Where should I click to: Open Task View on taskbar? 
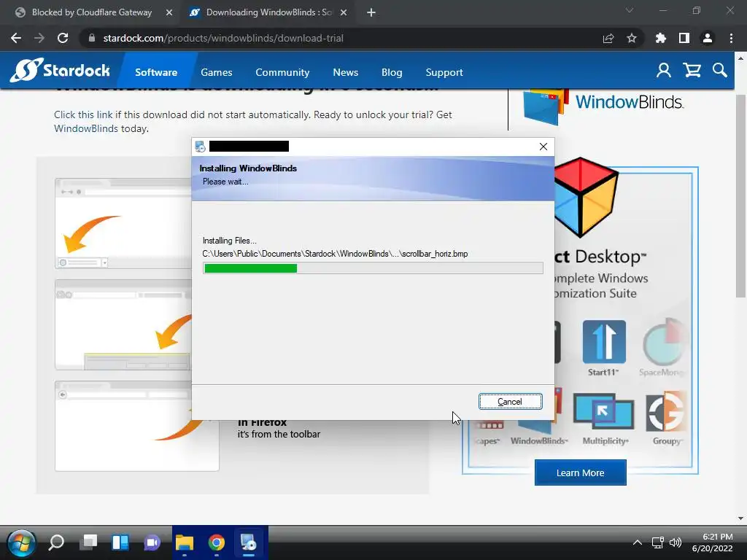88,542
